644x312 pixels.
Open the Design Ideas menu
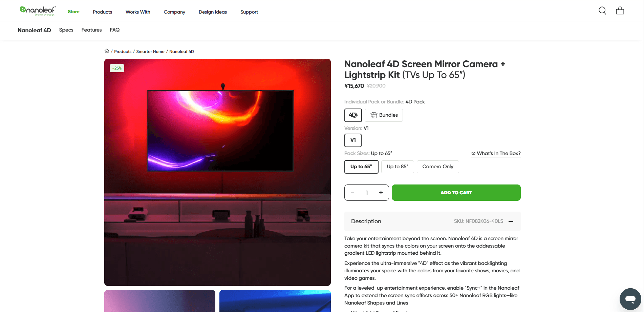[x=213, y=12]
